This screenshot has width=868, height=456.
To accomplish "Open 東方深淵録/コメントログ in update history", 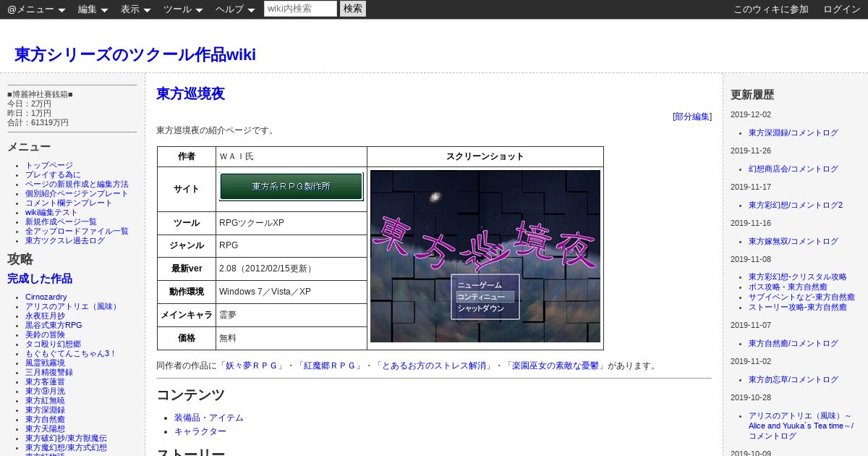I will (x=793, y=132).
